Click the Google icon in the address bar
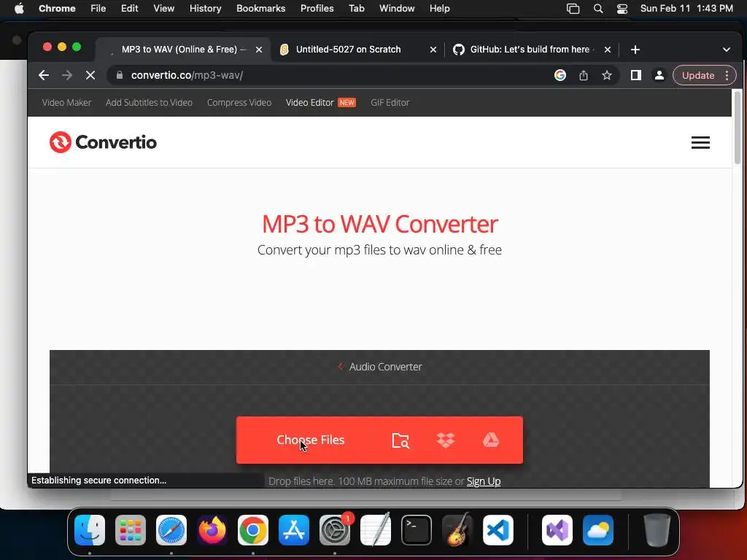Viewport: 747px width, 560px height. coord(560,75)
